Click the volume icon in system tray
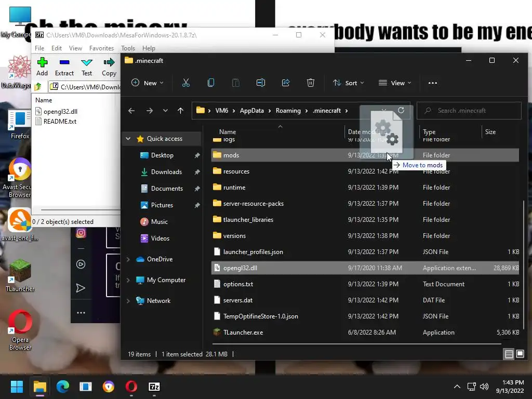This screenshot has width=532, height=399. (x=484, y=387)
